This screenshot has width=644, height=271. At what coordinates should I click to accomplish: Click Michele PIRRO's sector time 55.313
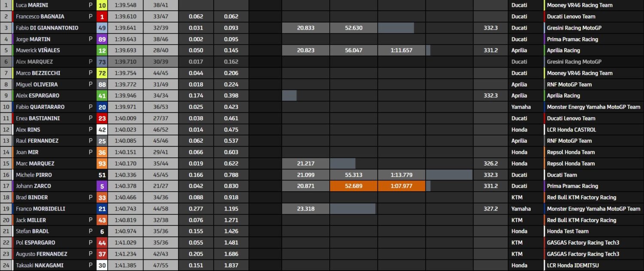click(354, 175)
